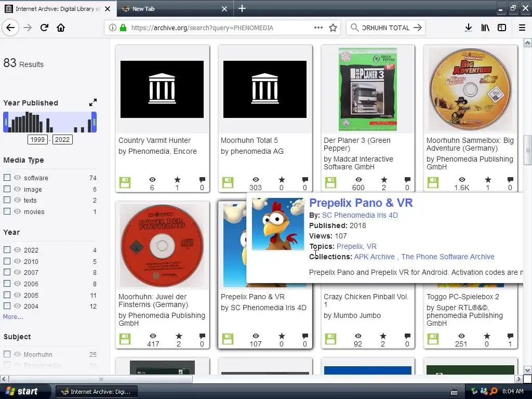This screenshot has width=532, height=399.
Task: Show site information for archive.org
Action: 113,28
